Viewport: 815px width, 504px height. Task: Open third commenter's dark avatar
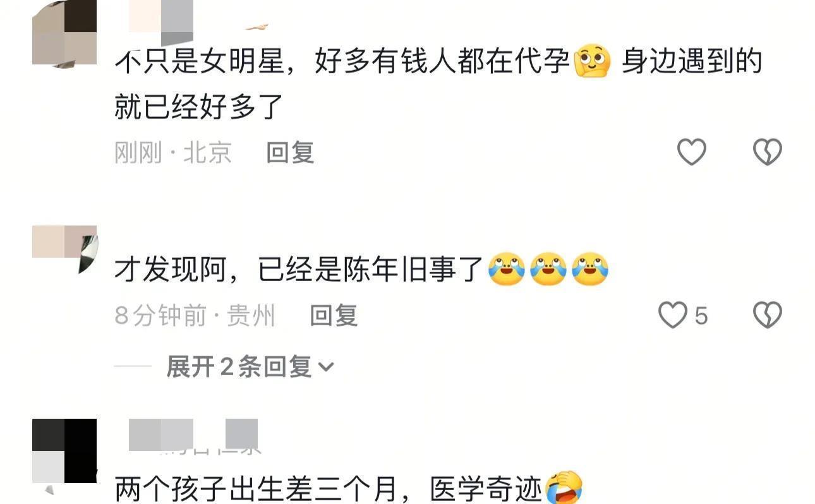click(x=64, y=452)
